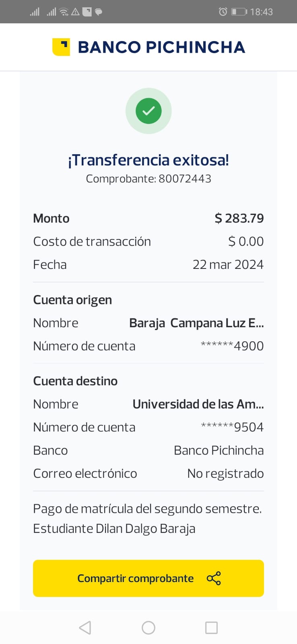Tap the Banco Pichincha yellow logo icon
Viewport: 297px width, 644px height.
[61, 47]
